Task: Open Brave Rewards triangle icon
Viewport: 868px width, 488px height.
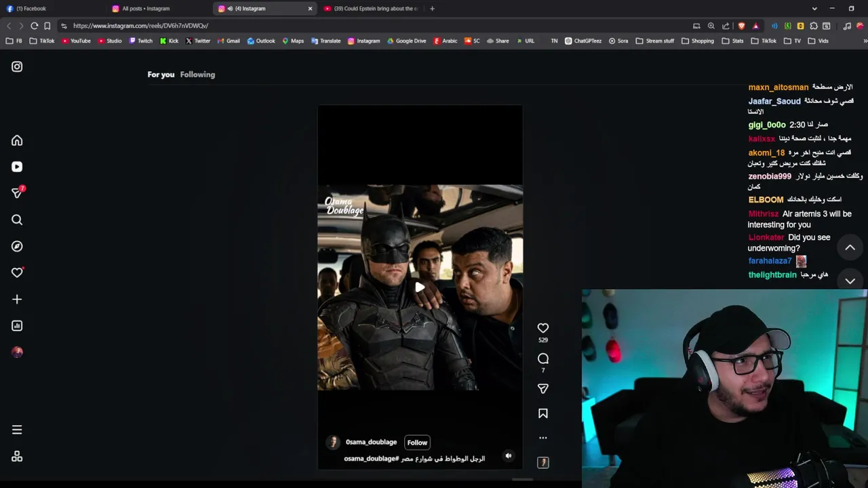Action: click(x=755, y=26)
